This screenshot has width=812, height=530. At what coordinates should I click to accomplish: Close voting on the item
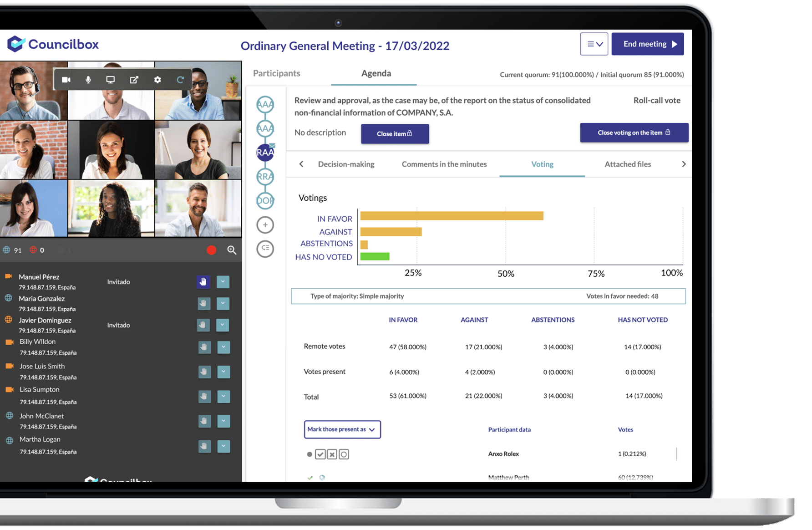click(634, 133)
